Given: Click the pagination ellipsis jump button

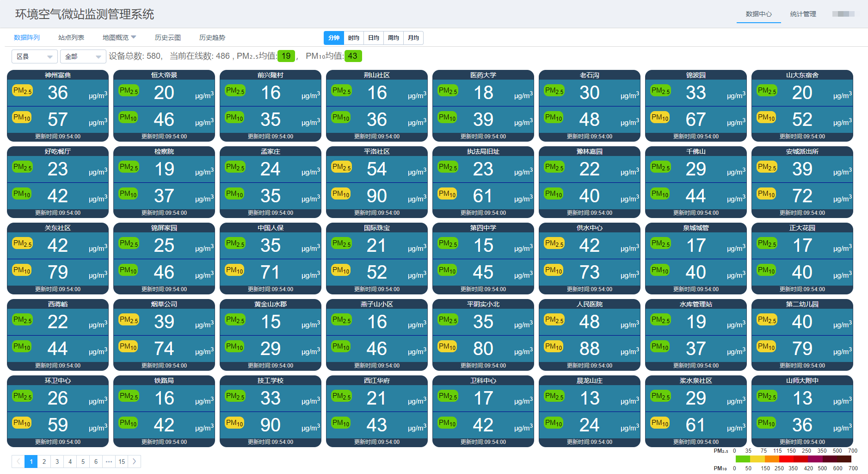Looking at the screenshot, I should (109, 462).
